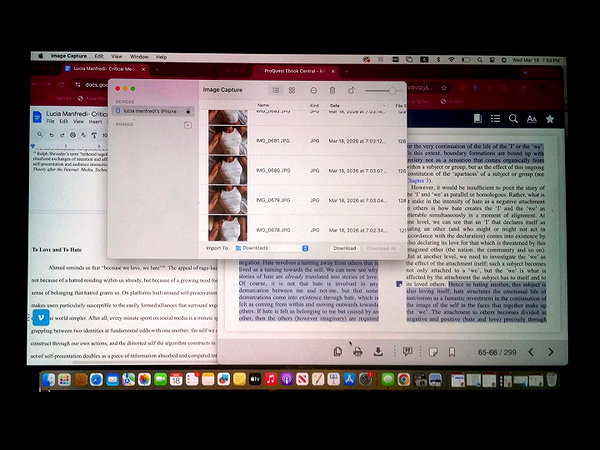Click the lock icon beside the iPhone device
The height and width of the screenshot is (450, 600).
tap(188, 111)
